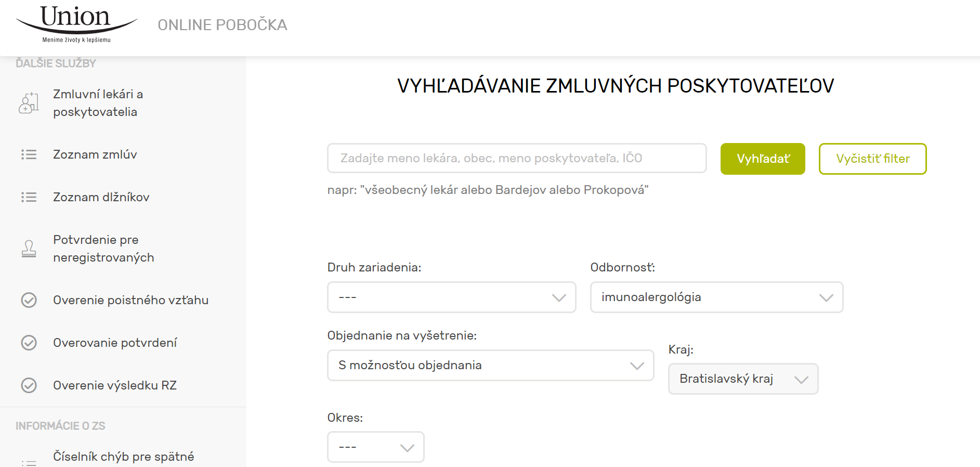Click the checkmark icon beside Overenie poistného vzťahu
980x467 pixels.
coord(29,300)
